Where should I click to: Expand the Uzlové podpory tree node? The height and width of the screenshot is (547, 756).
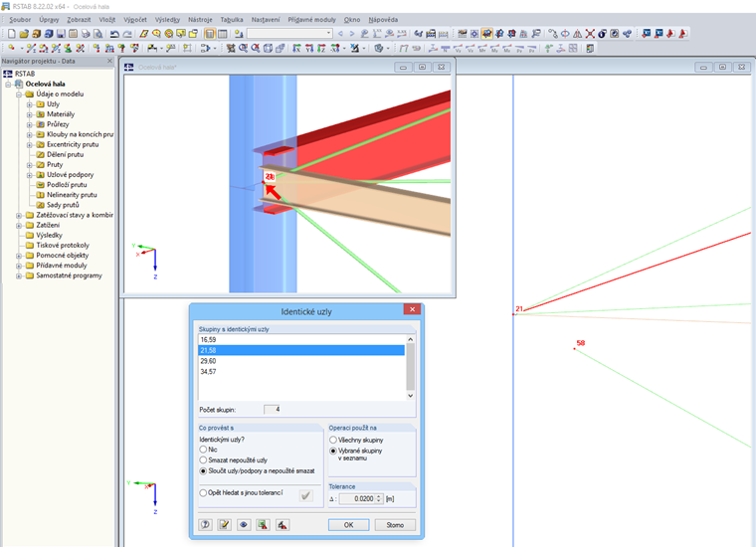pyautogui.click(x=30, y=175)
